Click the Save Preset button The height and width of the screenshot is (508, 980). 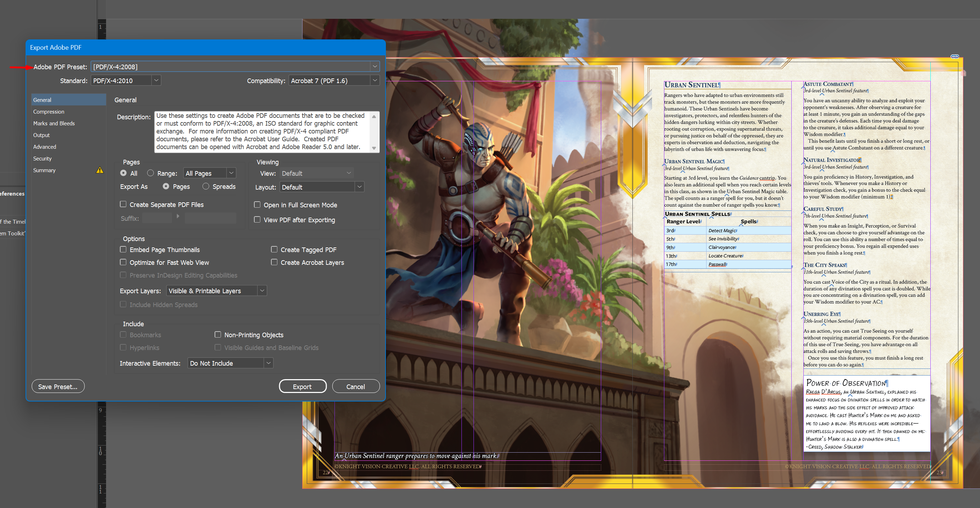tap(58, 386)
